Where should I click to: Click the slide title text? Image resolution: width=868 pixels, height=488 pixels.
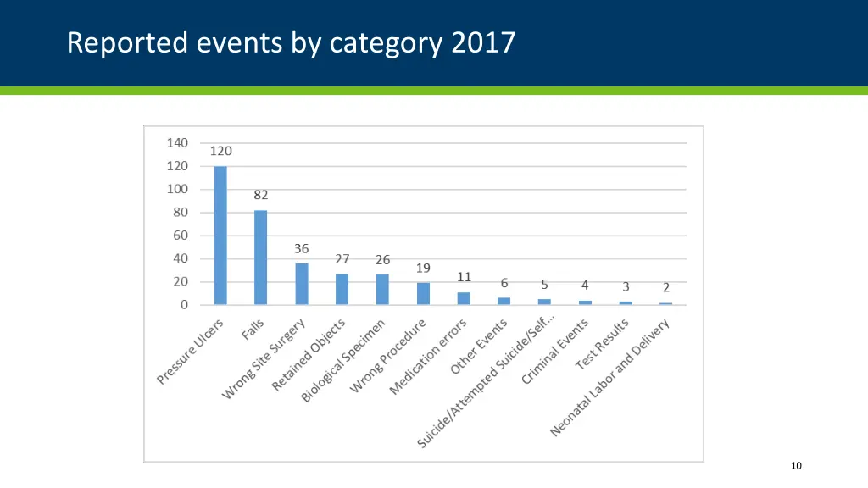coord(291,41)
